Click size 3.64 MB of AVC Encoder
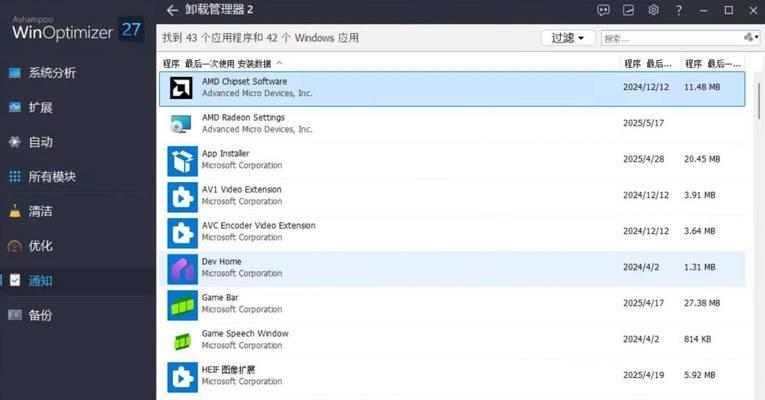765x400 pixels. click(699, 231)
